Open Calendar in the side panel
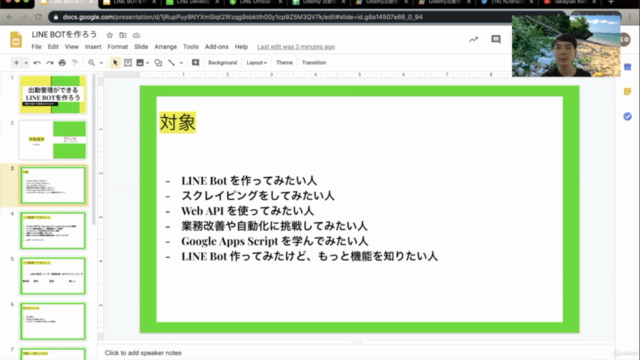This screenshot has height=360, width=640. click(x=628, y=67)
